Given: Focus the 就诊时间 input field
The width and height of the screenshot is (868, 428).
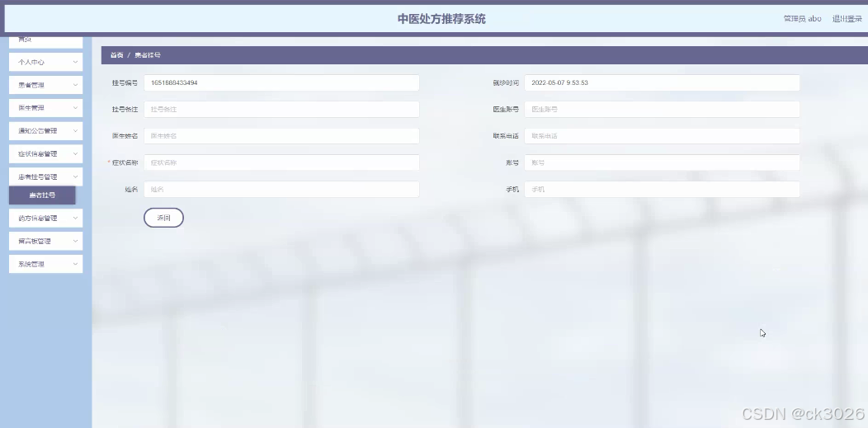Looking at the screenshot, I should click(x=662, y=83).
